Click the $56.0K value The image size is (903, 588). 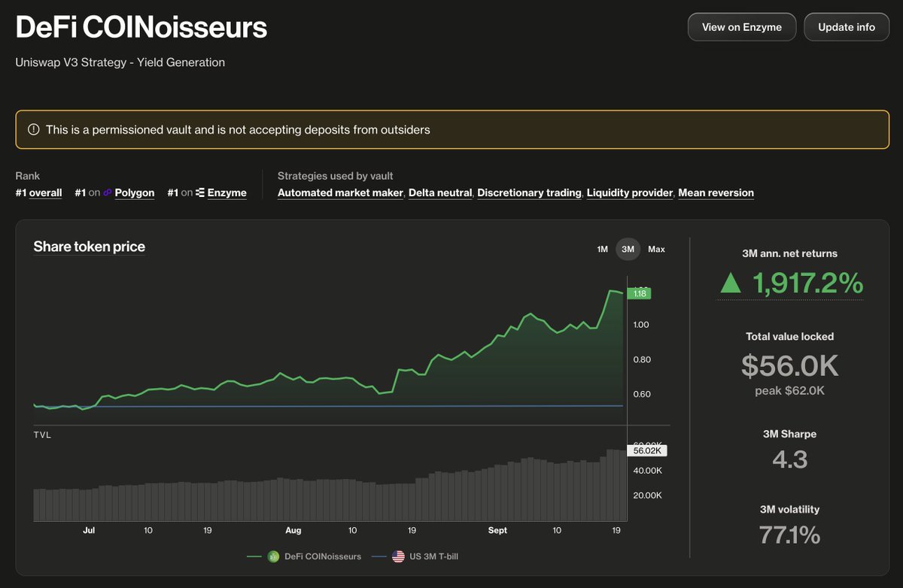[x=790, y=366]
